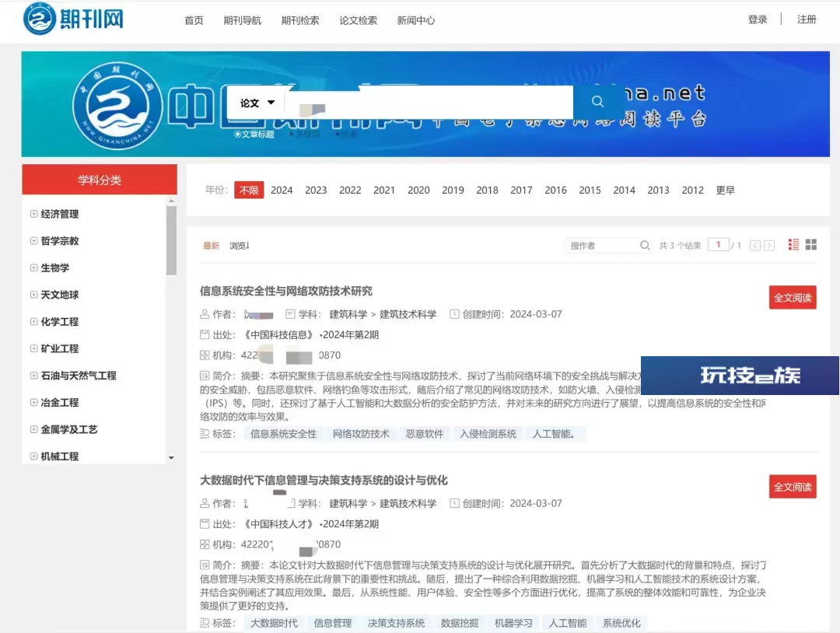Switch to grid view layout
The width and height of the screenshot is (840, 633).
811,245
